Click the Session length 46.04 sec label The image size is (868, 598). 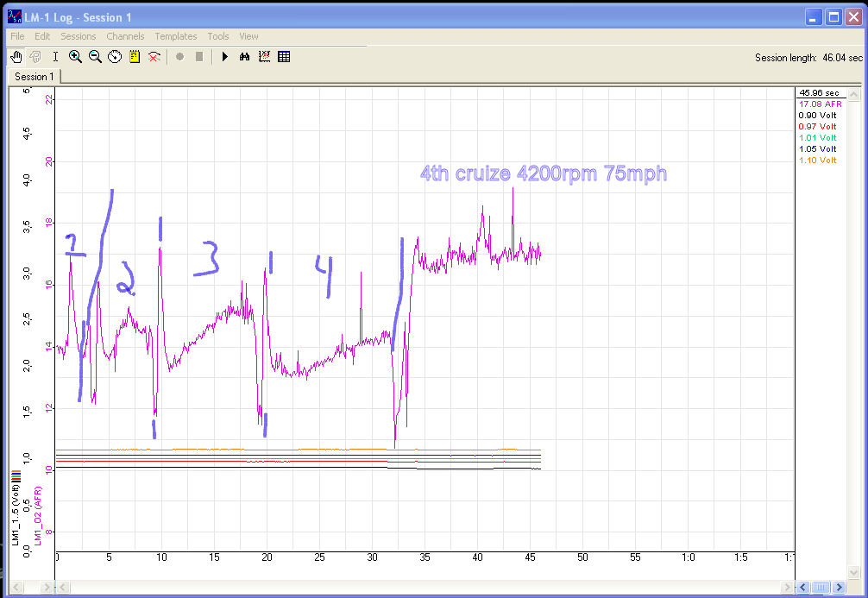pos(808,58)
